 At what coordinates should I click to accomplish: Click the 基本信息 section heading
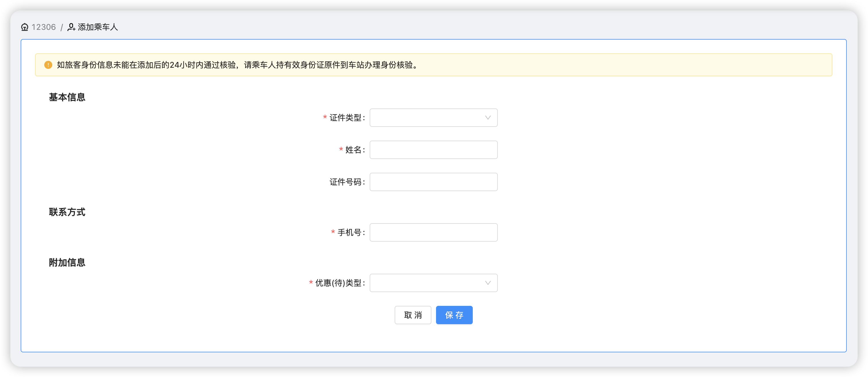coord(67,97)
